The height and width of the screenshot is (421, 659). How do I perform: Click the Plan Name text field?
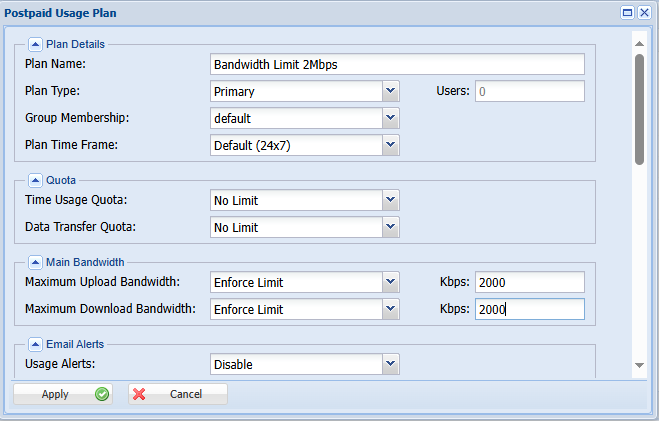tap(397, 64)
